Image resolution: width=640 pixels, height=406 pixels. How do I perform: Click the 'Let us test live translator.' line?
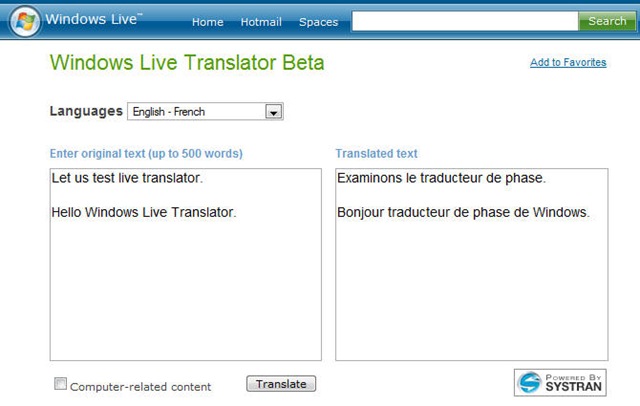[x=127, y=178]
